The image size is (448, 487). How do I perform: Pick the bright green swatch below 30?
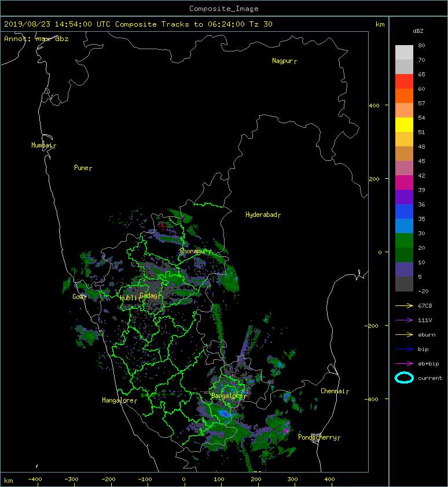point(404,241)
